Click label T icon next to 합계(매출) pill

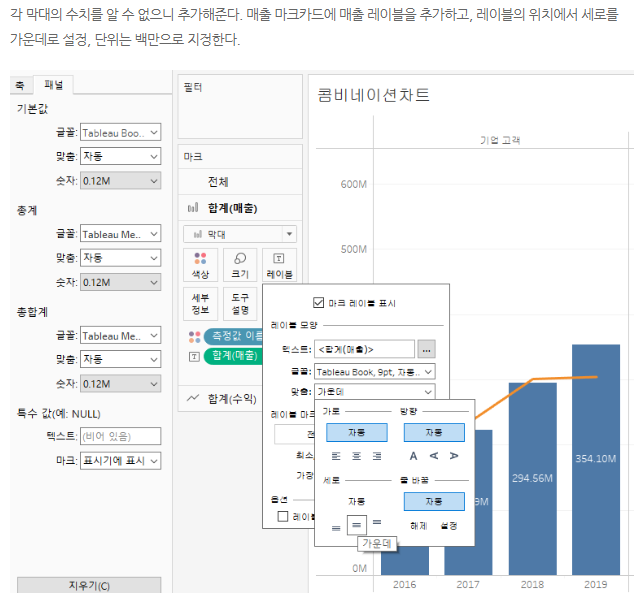coord(194,357)
